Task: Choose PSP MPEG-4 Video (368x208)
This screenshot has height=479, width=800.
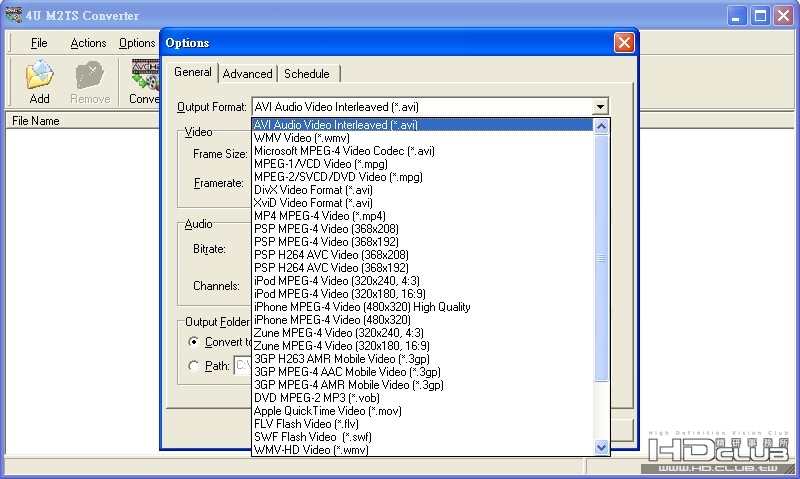Action: [422, 229]
